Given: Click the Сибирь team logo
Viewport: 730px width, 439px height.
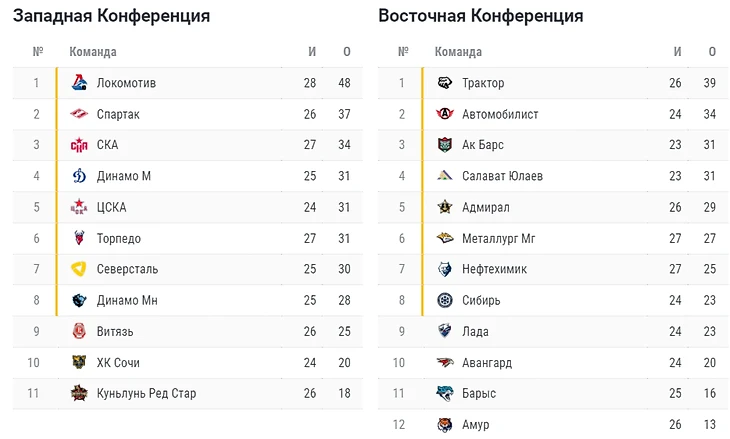Looking at the screenshot, I should 445,300.
